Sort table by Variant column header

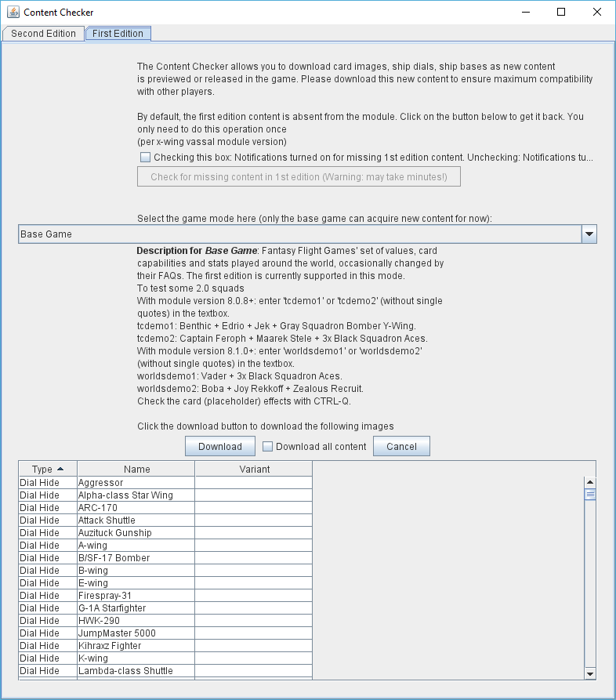[254, 469]
